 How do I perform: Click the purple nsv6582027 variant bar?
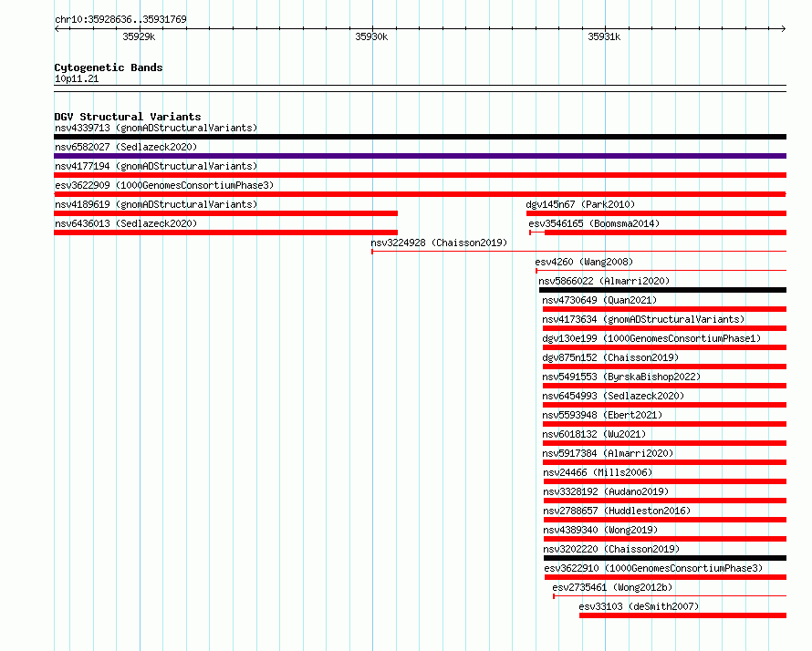[420, 156]
